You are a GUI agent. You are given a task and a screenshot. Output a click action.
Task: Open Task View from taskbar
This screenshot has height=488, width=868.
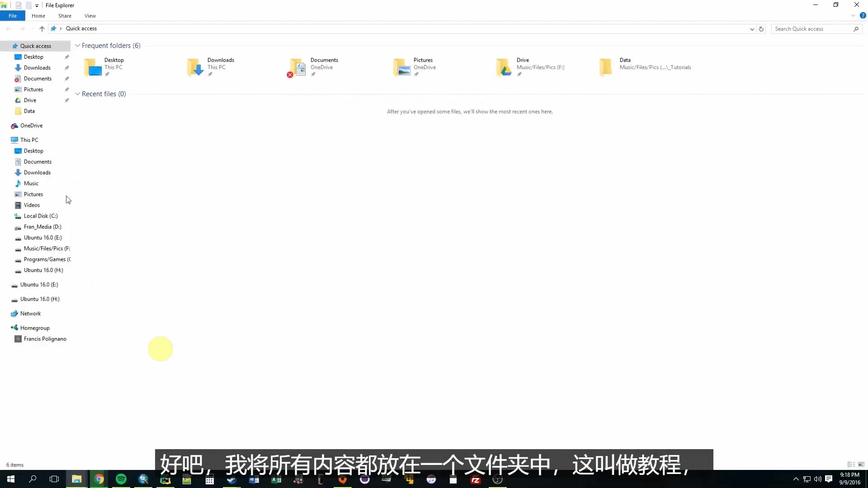coord(54,479)
